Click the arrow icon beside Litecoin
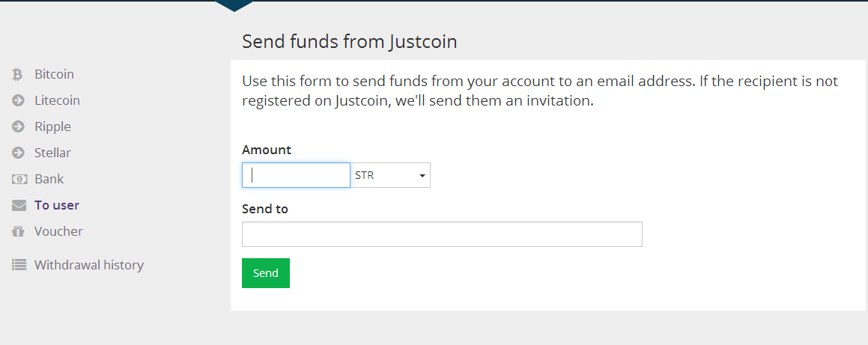 pos(19,101)
